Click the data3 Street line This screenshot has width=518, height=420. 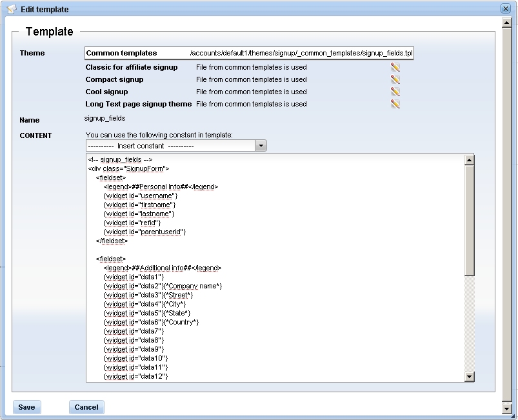(x=148, y=295)
